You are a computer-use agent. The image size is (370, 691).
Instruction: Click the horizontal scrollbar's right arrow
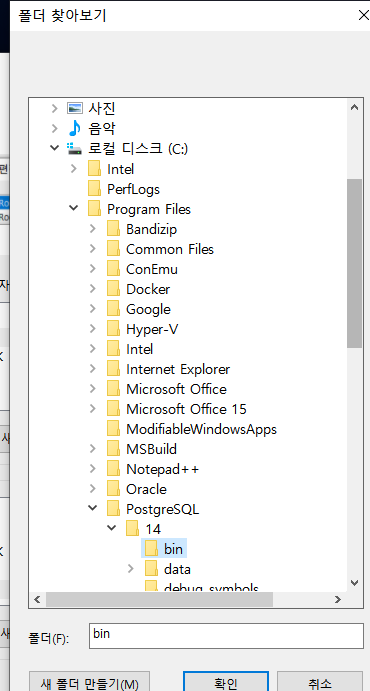(337, 599)
